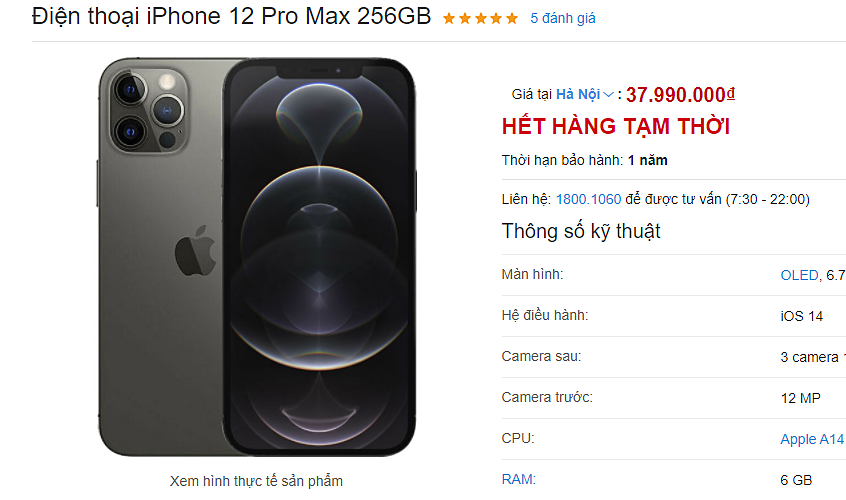This screenshot has width=846, height=500.
Task: Click the fifth orange rating star
Action: pyautogui.click(x=511, y=19)
